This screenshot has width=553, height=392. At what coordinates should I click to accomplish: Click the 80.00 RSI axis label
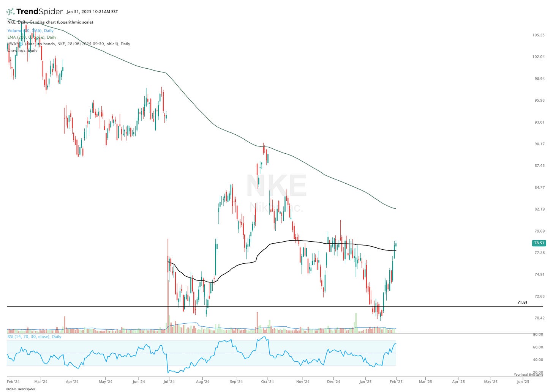(538, 334)
